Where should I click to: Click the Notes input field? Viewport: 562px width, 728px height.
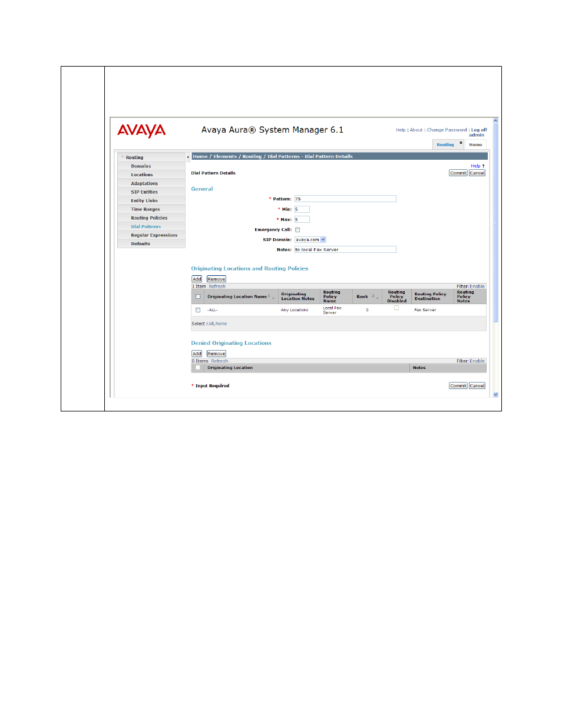pyautogui.click(x=345, y=250)
